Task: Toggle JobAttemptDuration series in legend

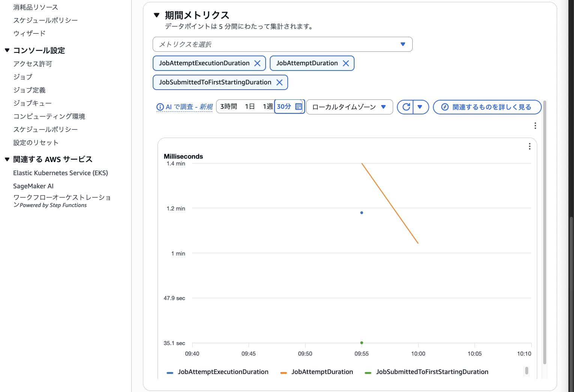Action: coord(317,372)
